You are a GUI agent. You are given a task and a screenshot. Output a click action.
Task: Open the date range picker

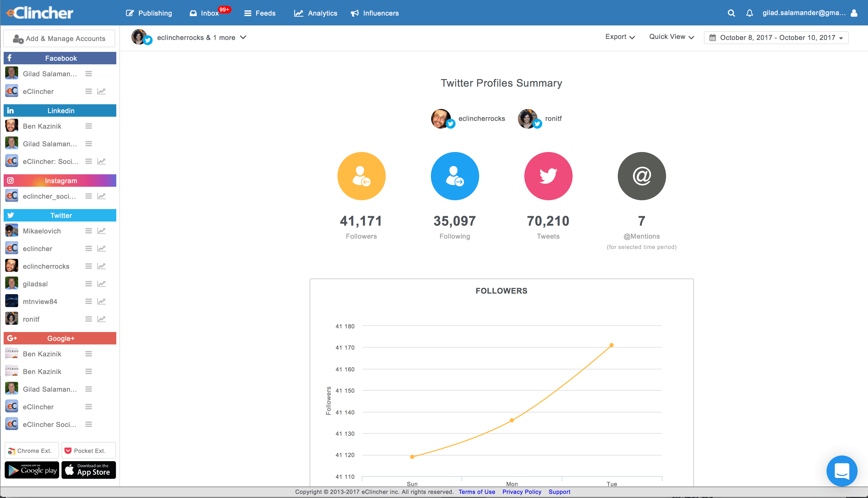776,38
